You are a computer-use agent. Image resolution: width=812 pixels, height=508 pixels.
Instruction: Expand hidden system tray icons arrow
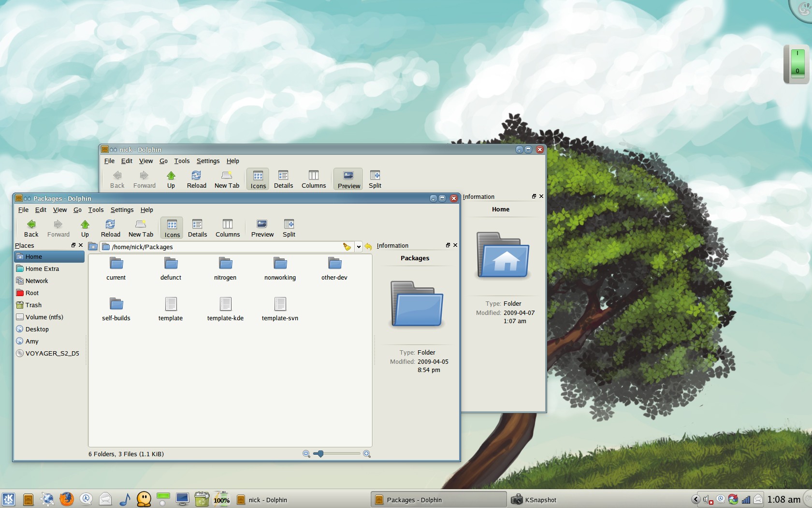pos(696,499)
